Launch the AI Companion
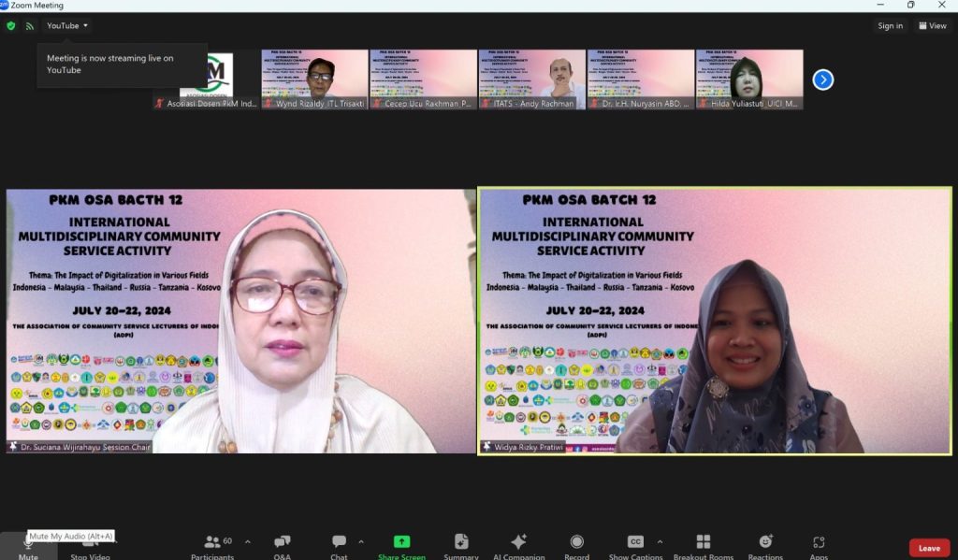Viewport: 958px width, 560px height. 518,545
